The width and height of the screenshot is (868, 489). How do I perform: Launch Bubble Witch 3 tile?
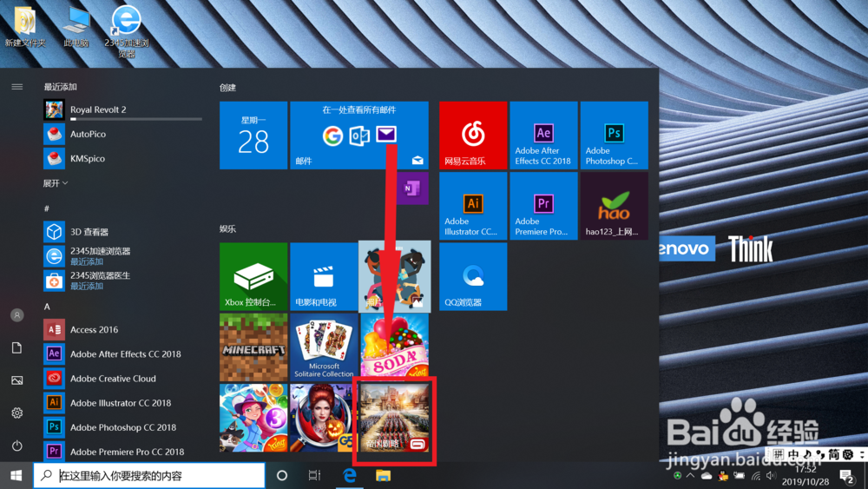pyautogui.click(x=253, y=418)
